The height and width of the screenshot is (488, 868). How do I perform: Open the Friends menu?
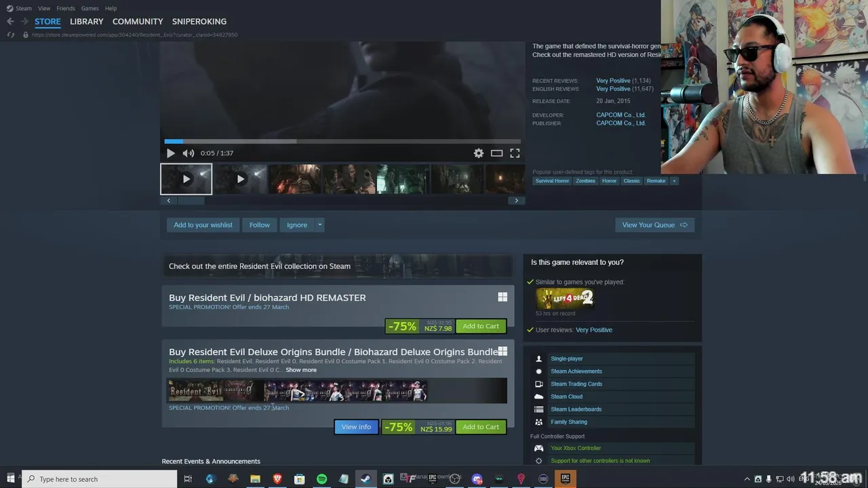tap(66, 8)
